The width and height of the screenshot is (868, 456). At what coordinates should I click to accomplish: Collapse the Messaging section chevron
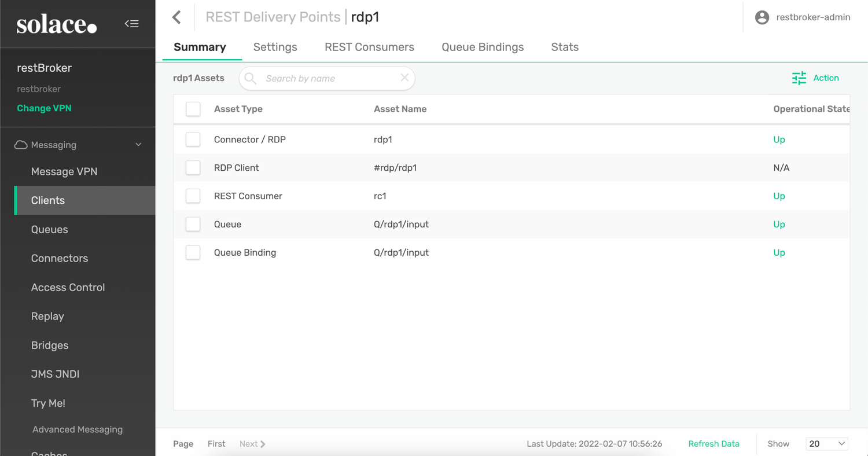point(138,145)
